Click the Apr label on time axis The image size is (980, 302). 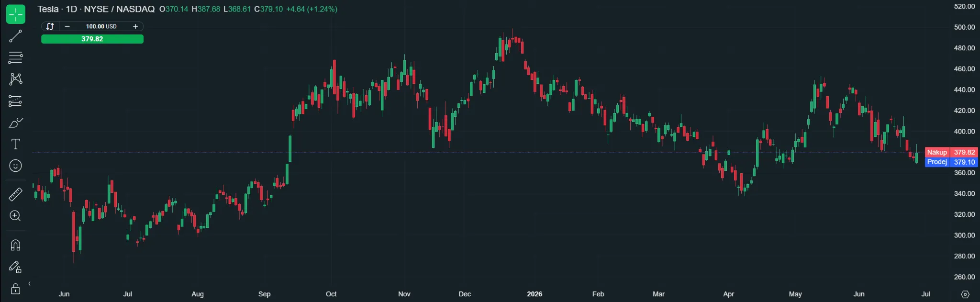728,294
